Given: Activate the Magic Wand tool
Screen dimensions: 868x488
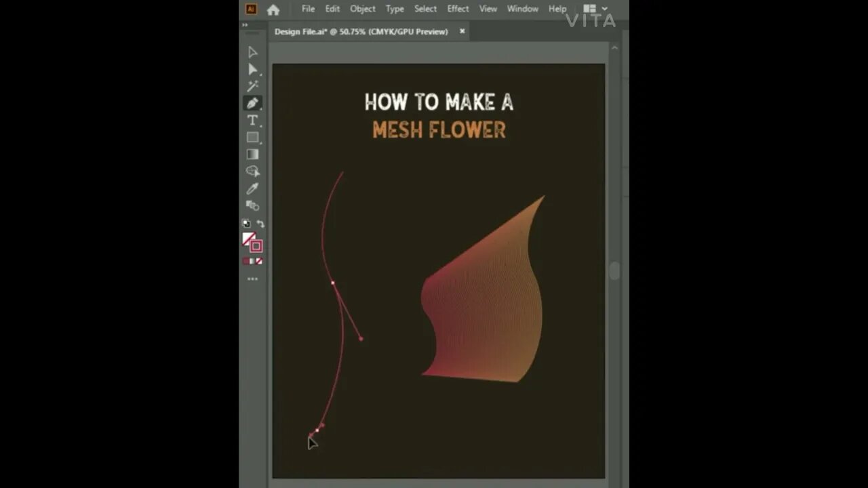Looking at the screenshot, I should (252, 86).
